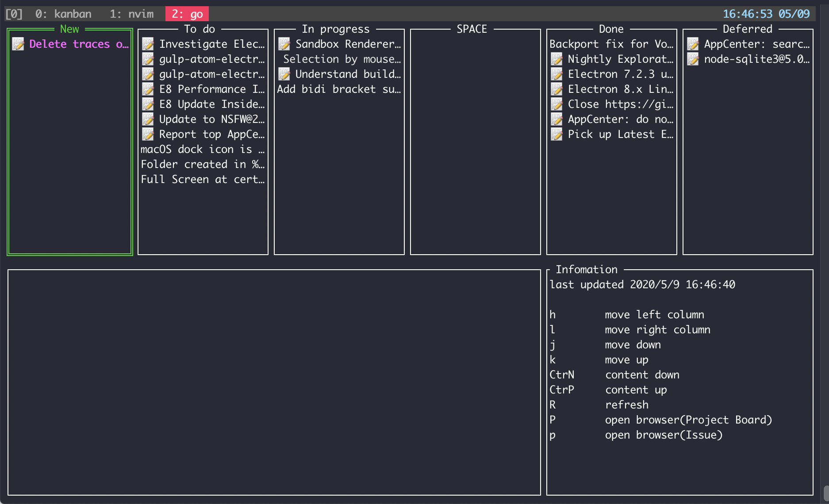Click memo icon beside Nightly Explorat…
Screen dimensions: 829x504
click(x=557, y=59)
